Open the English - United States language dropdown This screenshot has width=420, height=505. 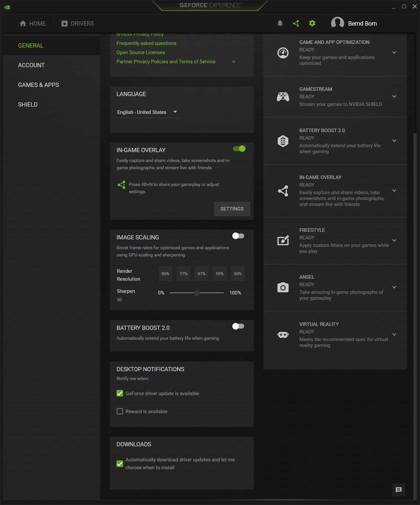(x=148, y=112)
